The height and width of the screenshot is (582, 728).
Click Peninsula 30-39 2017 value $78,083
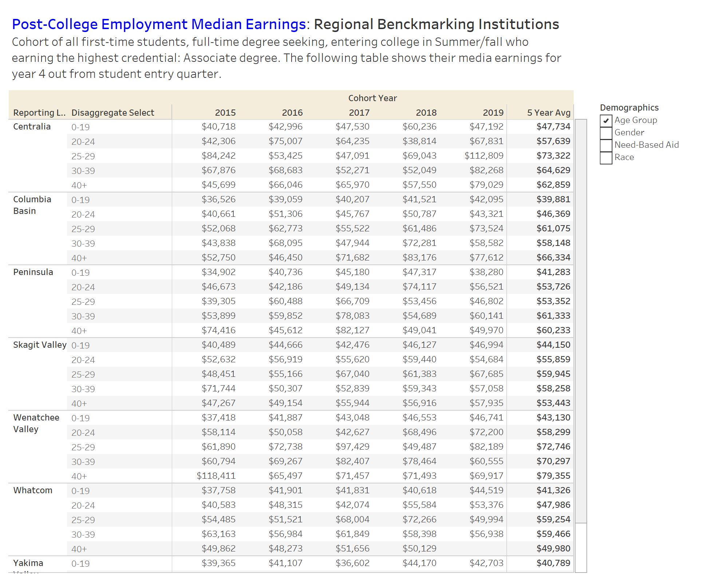coord(352,316)
